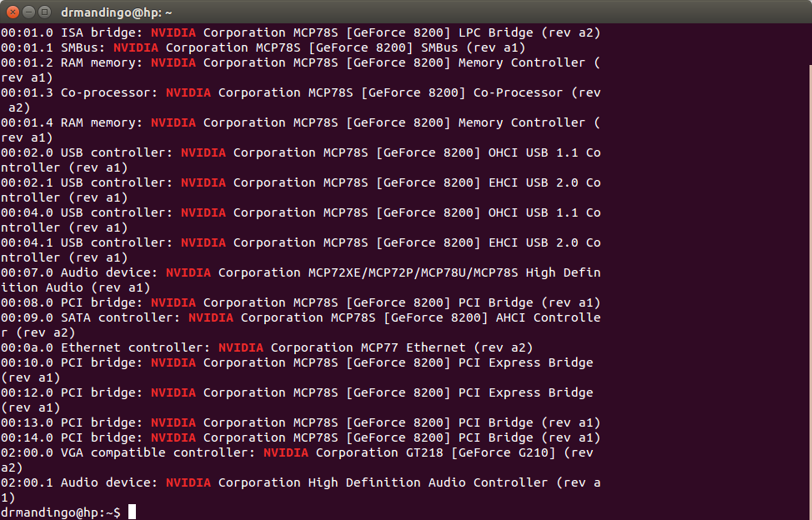Click the maximize button on the terminal
This screenshot has height=520, width=812.
click(x=43, y=12)
